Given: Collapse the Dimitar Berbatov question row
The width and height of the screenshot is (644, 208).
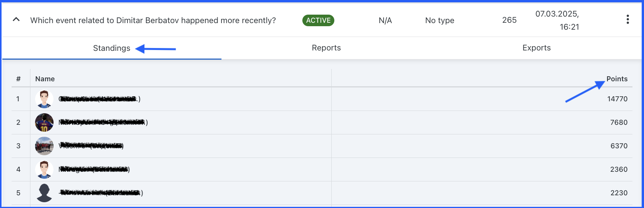Looking at the screenshot, I should tap(16, 19).
